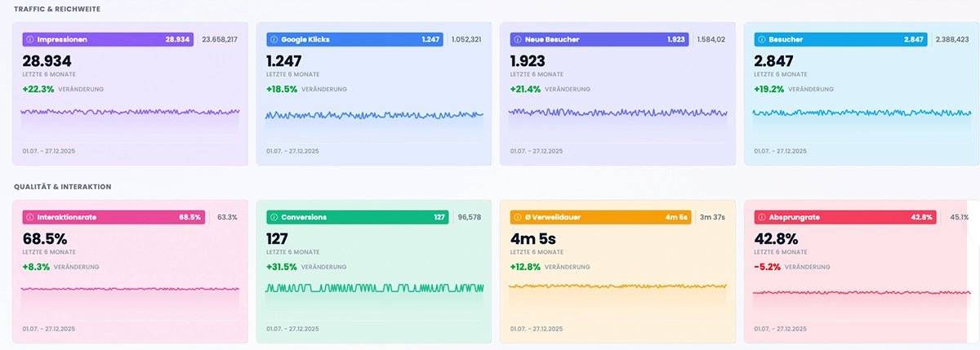Click the +8.3% change value
Viewport: 980px width, 350px height.
point(36,267)
